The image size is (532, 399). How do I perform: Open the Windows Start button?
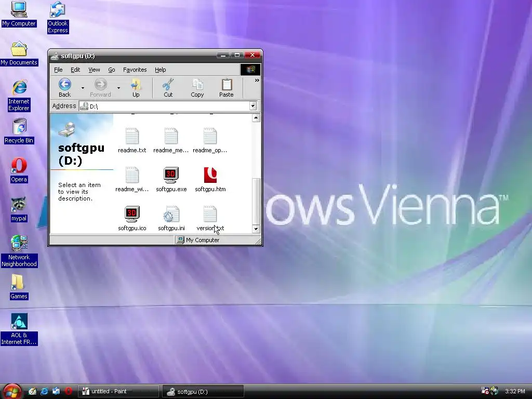[x=12, y=392]
